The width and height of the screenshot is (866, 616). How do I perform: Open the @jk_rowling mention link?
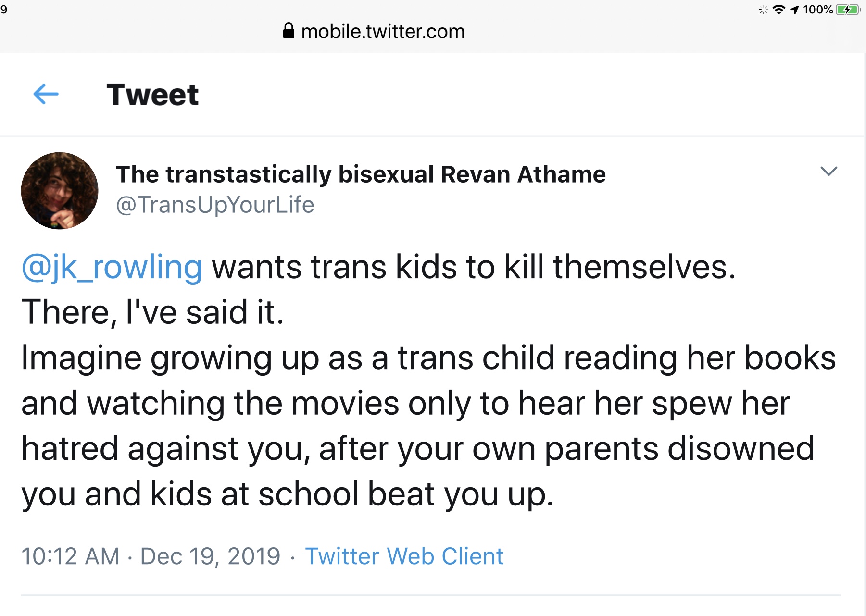click(112, 267)
